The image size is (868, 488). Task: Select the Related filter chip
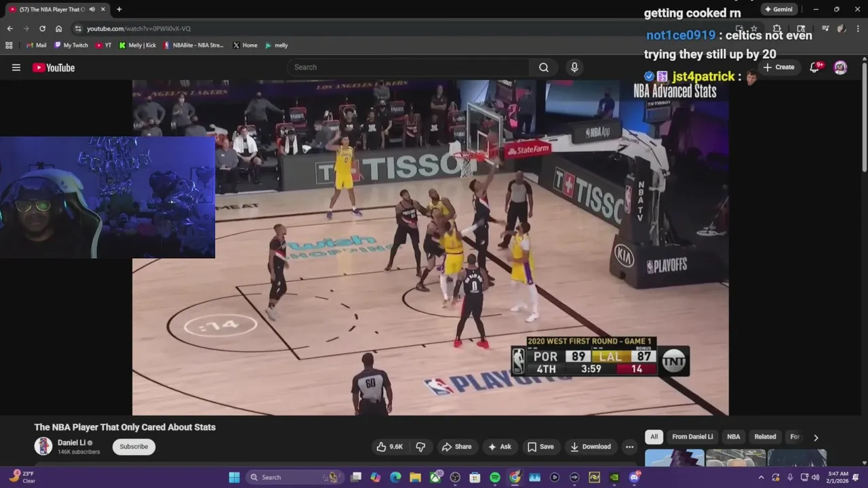tap(765, 436)
